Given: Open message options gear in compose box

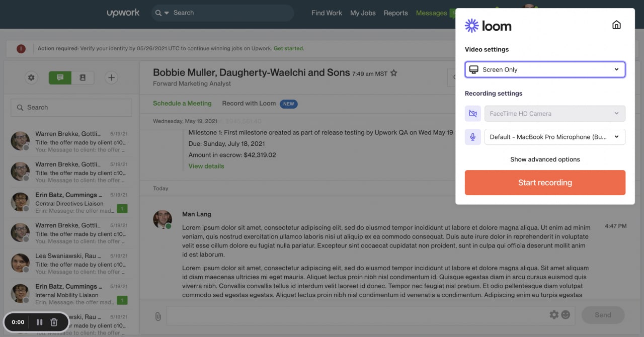Looking at the screenshot, I should 554,315.
